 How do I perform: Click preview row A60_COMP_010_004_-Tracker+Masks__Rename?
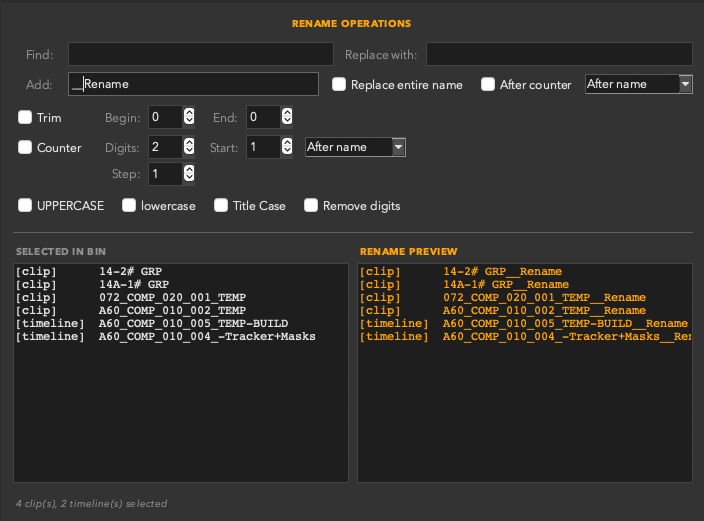tap(525, 336)
